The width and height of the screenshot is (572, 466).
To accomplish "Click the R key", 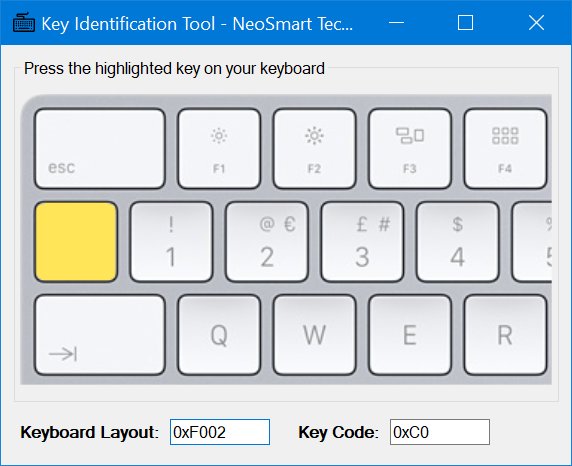I will click(x=505, y=335).
